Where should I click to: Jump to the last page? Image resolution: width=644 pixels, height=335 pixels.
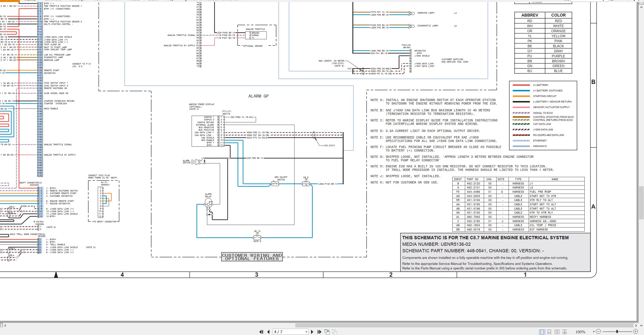(319, 332)
